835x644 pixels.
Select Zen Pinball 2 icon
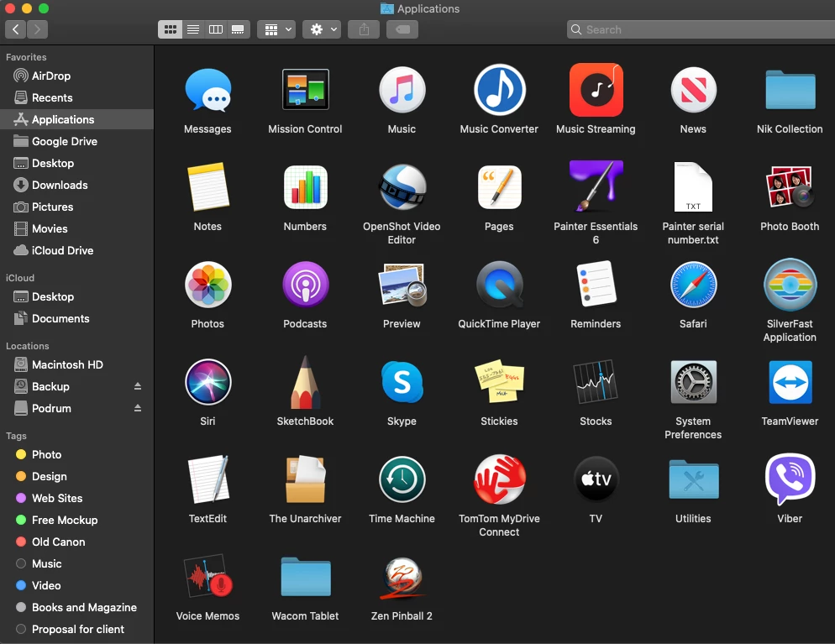(402, 577)
